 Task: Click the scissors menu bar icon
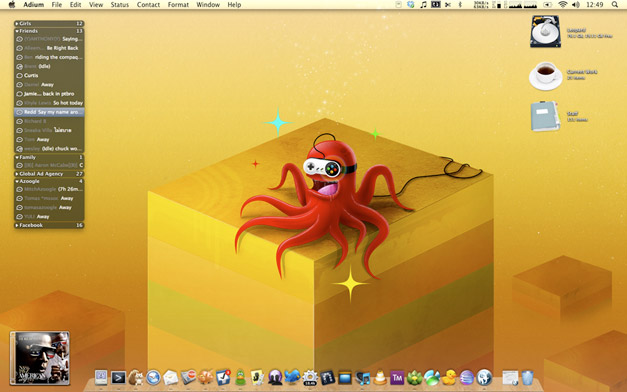pos(448,4)
